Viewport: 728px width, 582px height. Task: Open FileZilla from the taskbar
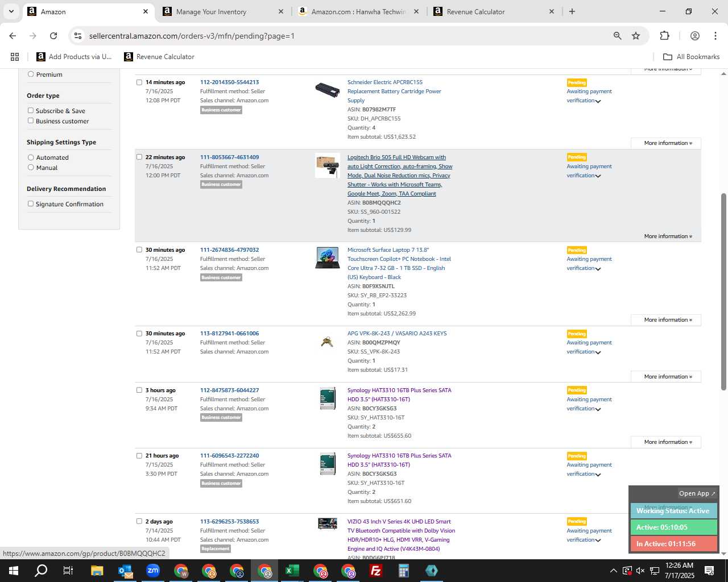[x=376, y=571]
